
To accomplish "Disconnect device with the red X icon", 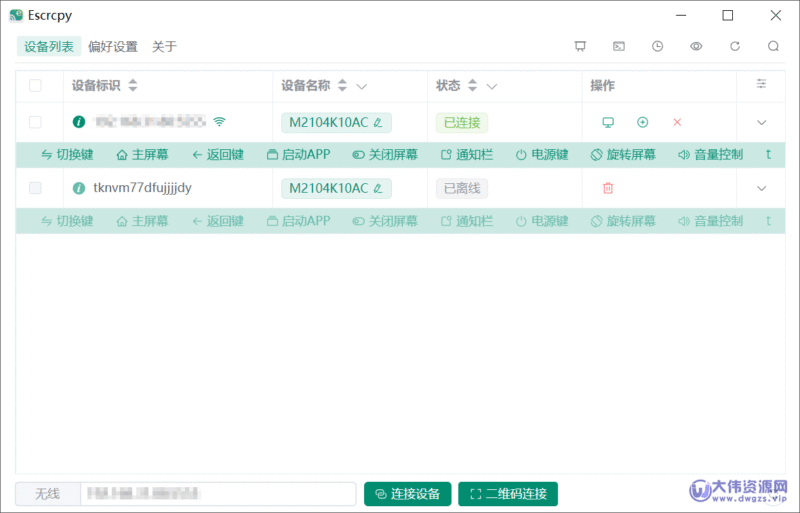I will point(677,122).
